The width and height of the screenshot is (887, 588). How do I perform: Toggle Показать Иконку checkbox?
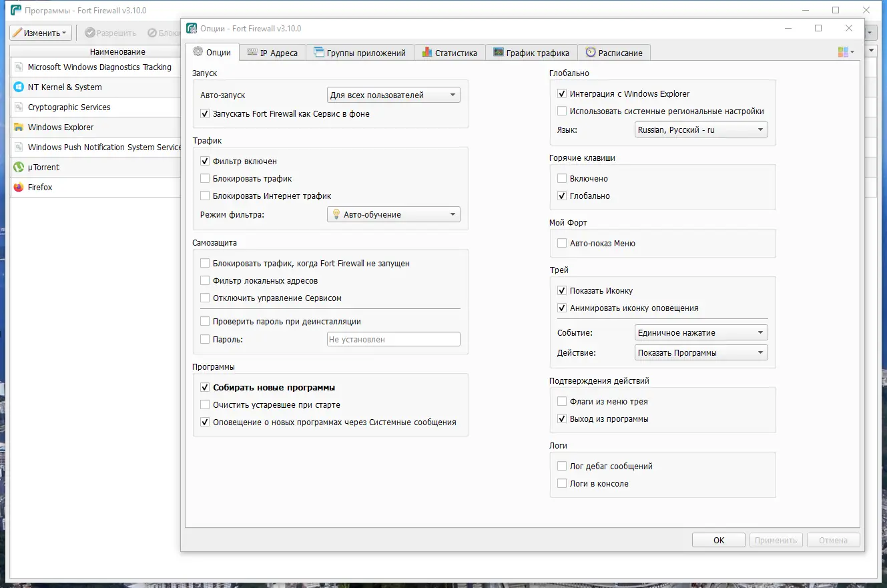click(562, 291)
